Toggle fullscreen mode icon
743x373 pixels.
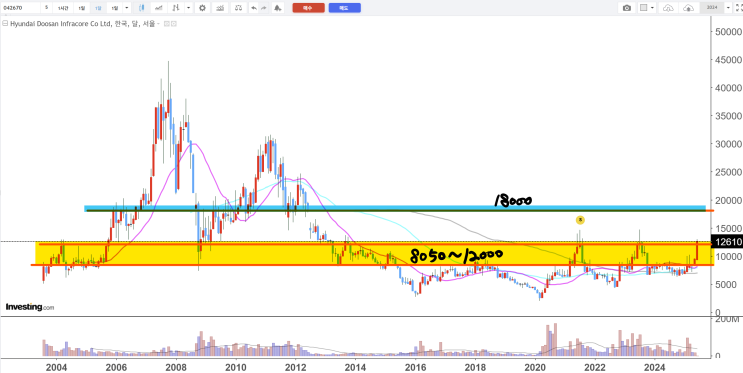point(738,8)
